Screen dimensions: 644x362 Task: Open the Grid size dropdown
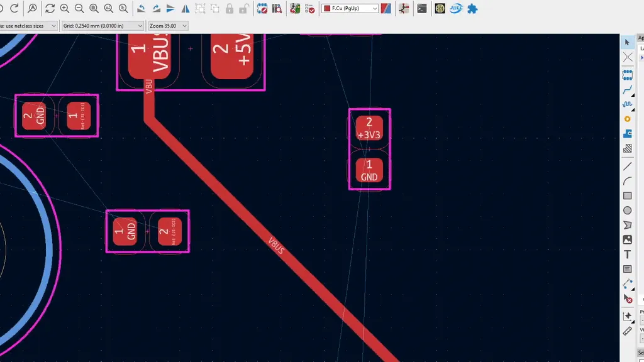coord(103,25)
